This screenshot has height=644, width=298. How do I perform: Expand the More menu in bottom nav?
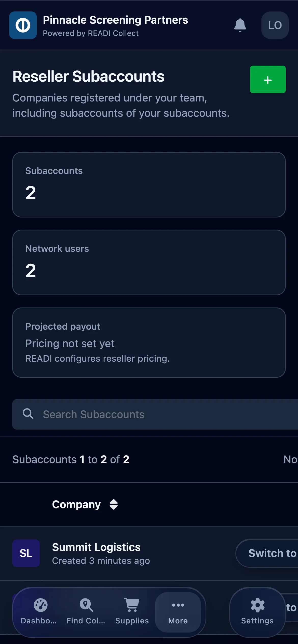[x=178, y=612]
